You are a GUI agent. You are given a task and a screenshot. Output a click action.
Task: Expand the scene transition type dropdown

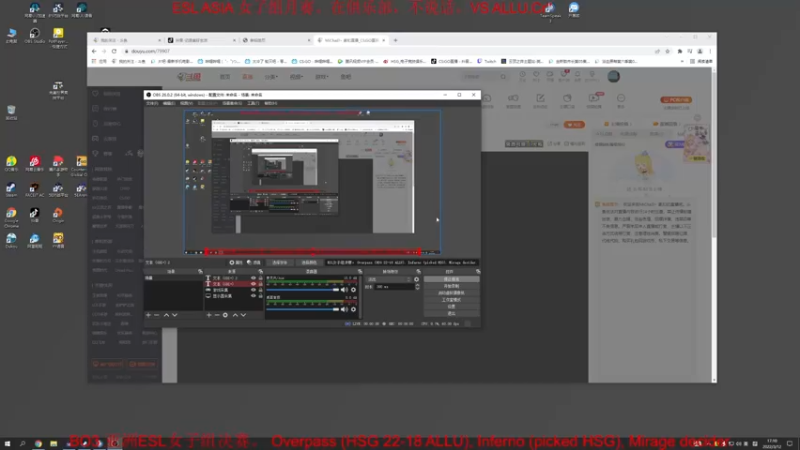tap(389, 280)
